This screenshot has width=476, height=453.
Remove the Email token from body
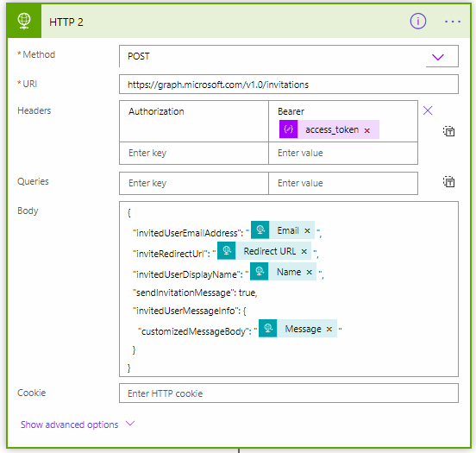point(307,231)
